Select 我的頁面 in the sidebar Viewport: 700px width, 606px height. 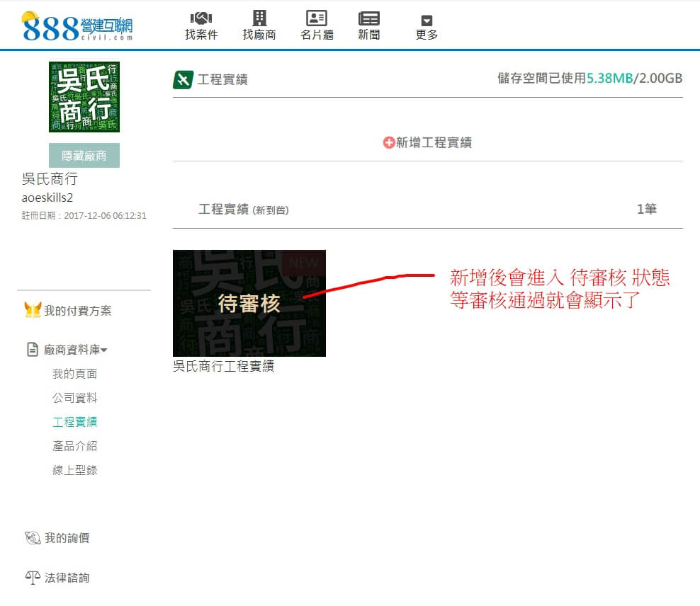[x=74, y=374]
